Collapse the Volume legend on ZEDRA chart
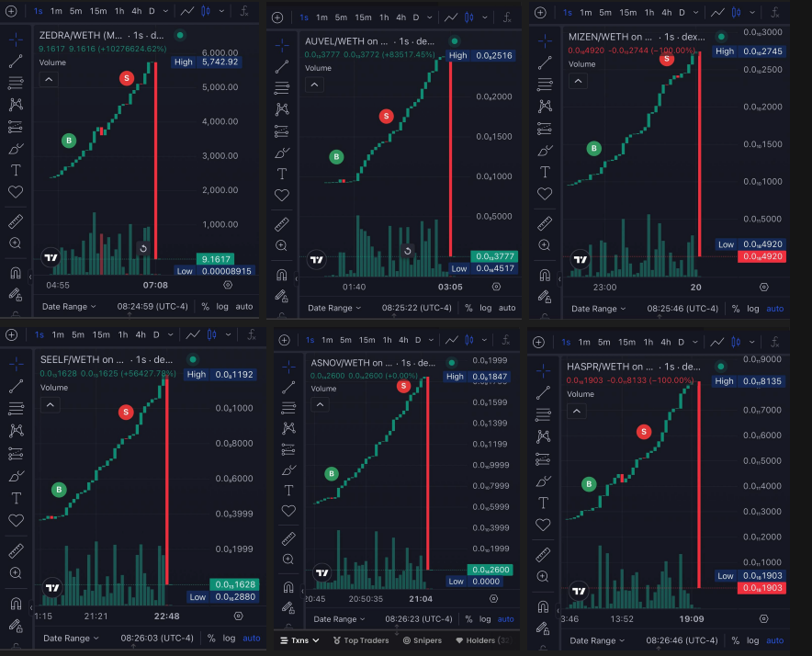Viewport: 812px width, 656px height. coord(48,80)
